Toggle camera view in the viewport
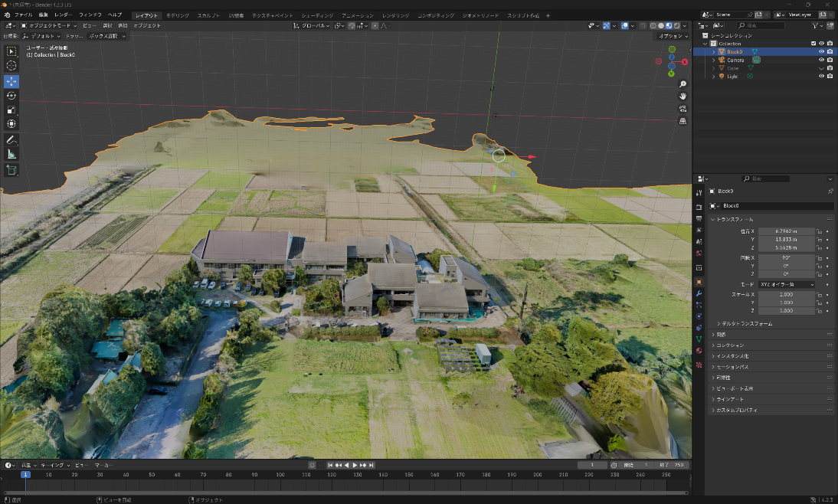This screenshot has height=504, width=838. [683, 109]
